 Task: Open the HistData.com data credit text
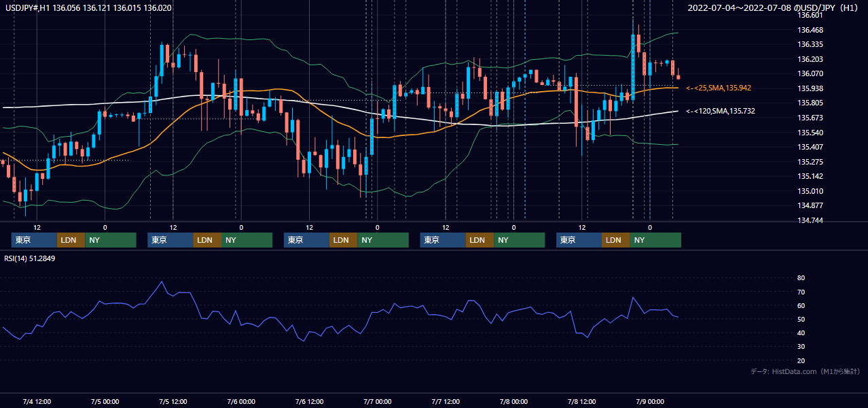click(x=806, y=371)
